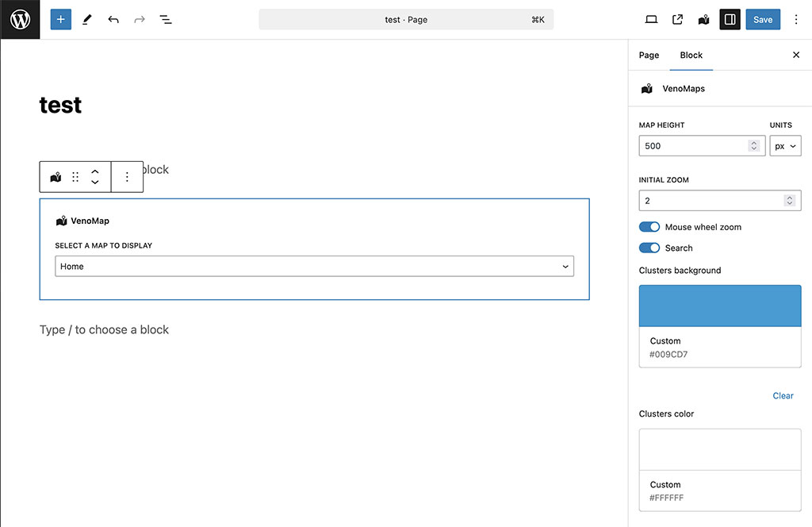Click the #009CD7 custom color value

[668, 355]
